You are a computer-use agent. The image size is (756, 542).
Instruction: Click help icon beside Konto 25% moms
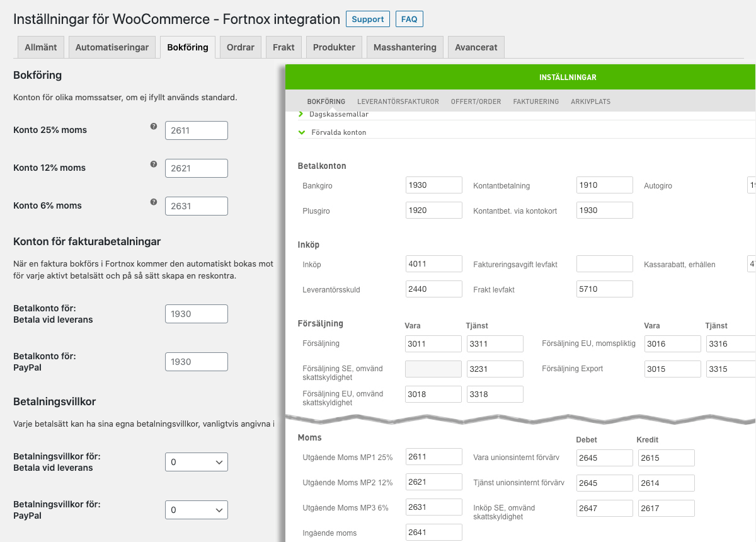pos(153,127)
